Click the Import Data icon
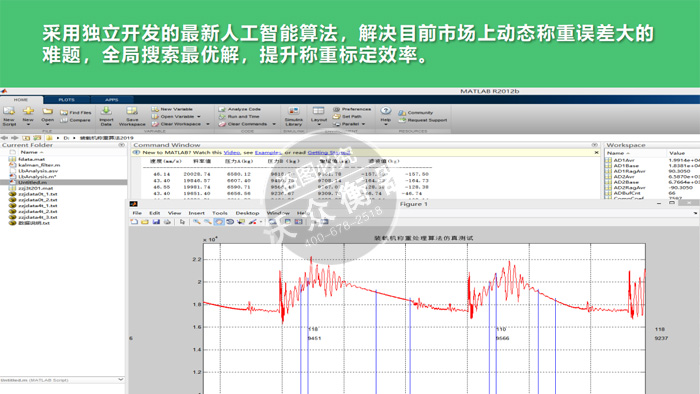700x394 pixels. coord(106,111)
